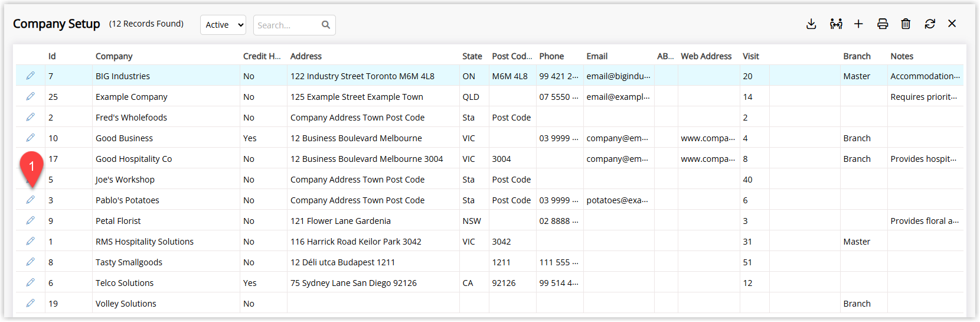This screenshot has width=980, height=322.
Task: Edit Volley Solutions with pencil icon
Action: click(30, 303)
